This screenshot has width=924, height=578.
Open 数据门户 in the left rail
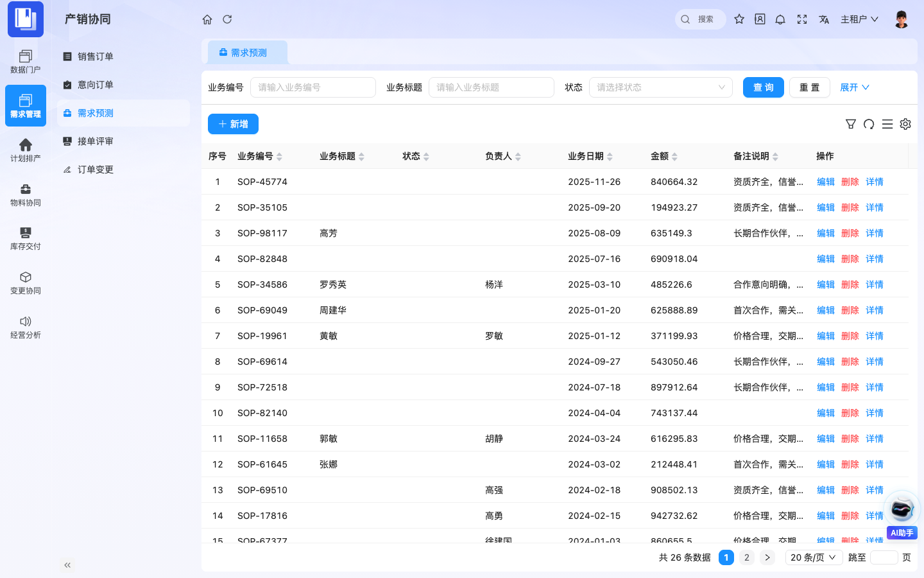pos(26,62)
